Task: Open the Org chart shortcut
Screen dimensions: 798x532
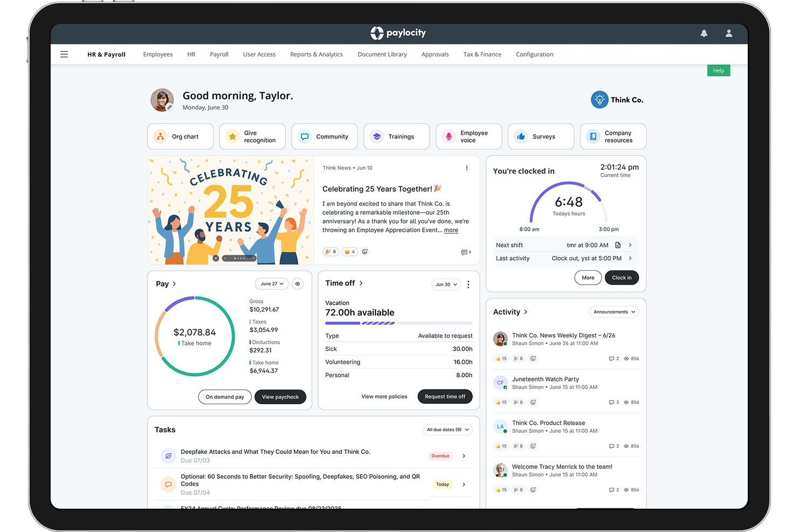Action: [180, 136]
